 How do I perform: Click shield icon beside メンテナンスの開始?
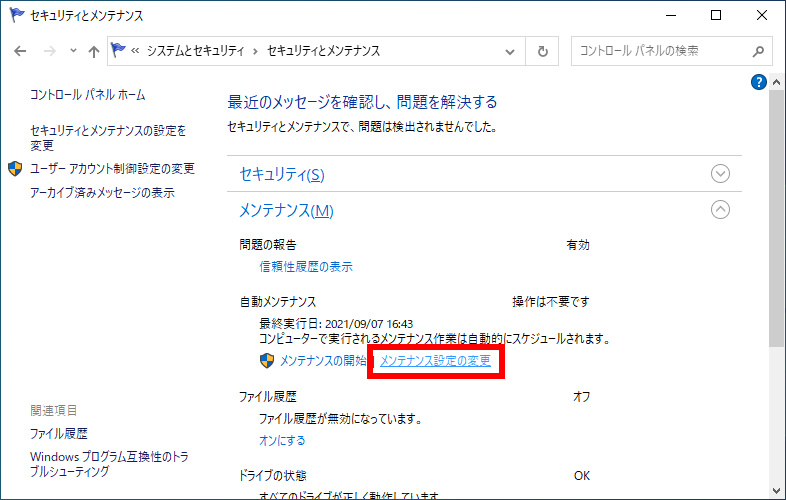pos(267,361)
